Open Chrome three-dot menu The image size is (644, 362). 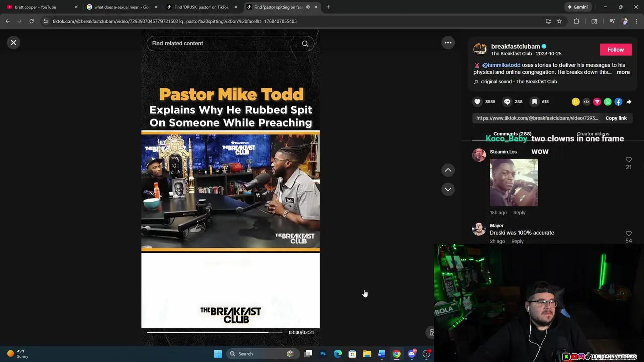coord(637,21)
